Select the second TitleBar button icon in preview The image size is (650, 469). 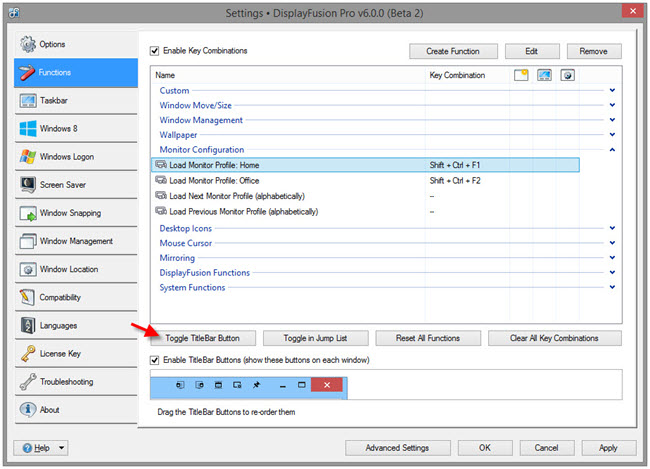[199, 385]
